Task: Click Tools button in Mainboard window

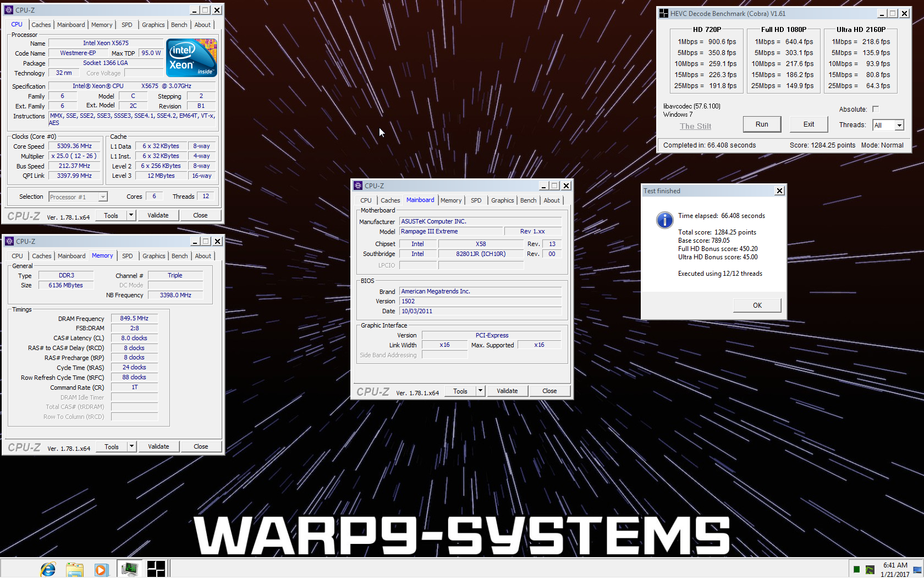Action: 460,391
